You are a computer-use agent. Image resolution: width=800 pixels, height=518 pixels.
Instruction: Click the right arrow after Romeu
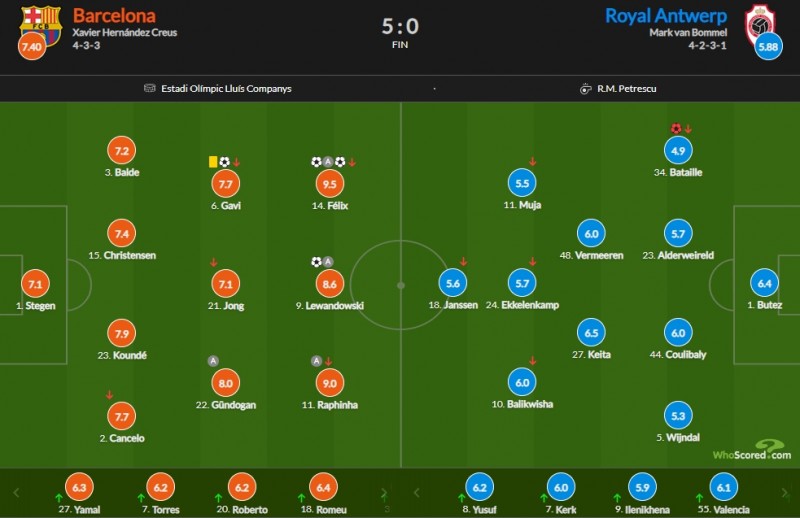point(384,492)
